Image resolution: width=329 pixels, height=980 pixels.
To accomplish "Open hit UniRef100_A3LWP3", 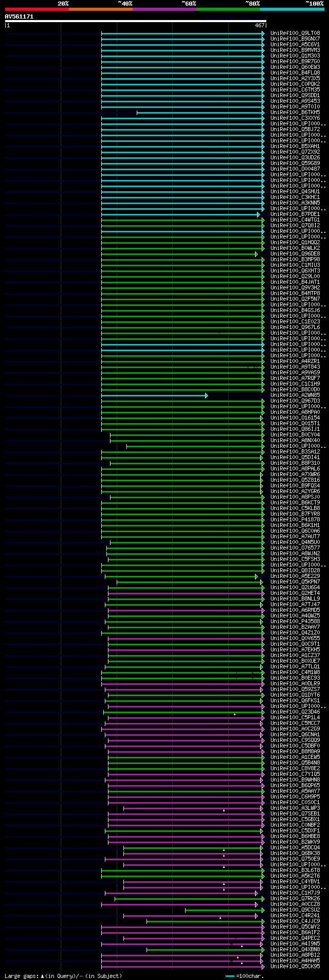I will pos(295,808).
